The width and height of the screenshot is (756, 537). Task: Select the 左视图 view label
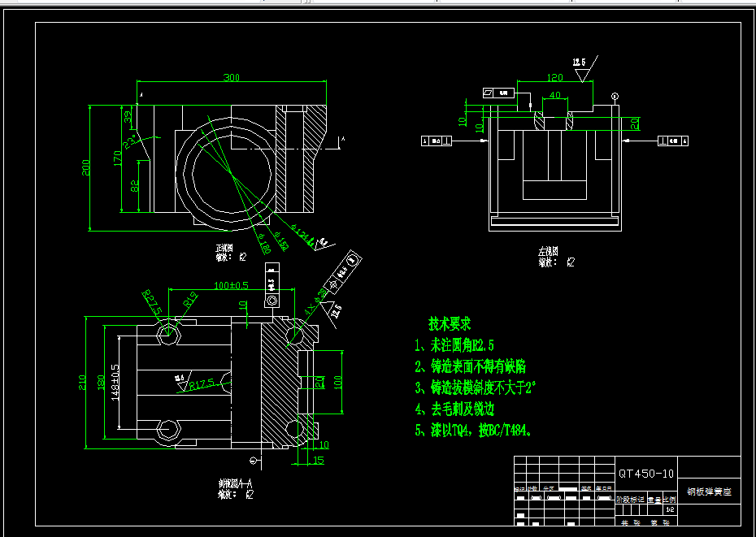(x=548, y=252)
